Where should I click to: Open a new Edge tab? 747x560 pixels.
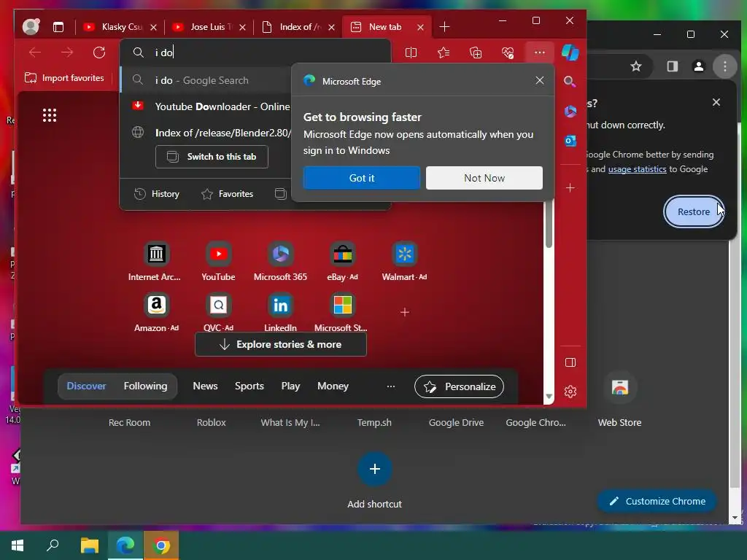click(x=444, y=27)
